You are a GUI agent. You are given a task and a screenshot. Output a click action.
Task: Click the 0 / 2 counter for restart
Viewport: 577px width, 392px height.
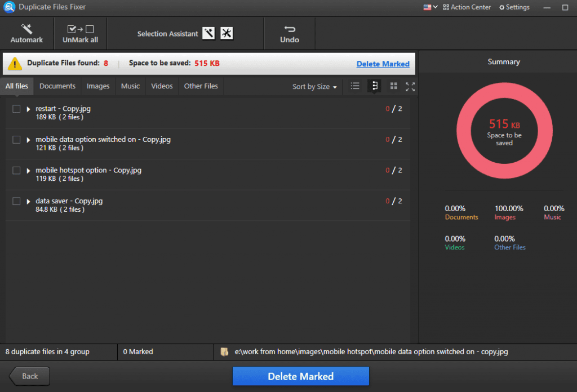[x=394, y=109]
